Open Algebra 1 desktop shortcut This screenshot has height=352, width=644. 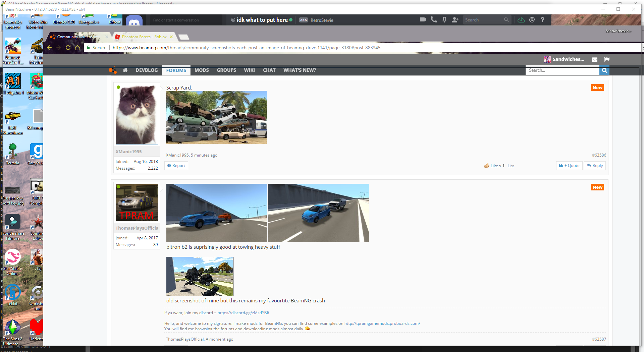[x=13, y=84]
